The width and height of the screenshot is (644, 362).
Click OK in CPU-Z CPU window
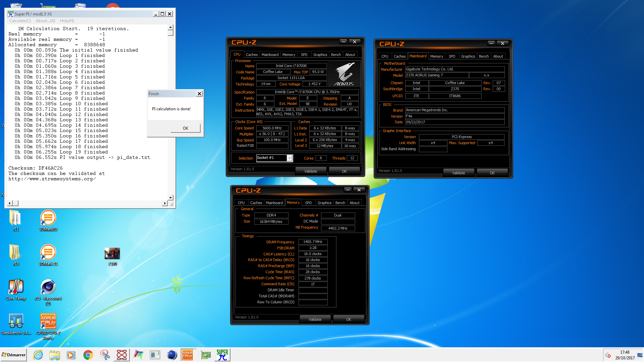[x=344, y=171]
